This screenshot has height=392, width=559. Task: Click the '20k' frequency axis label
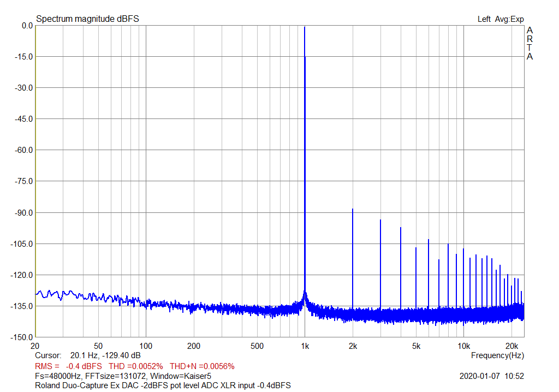click(512, 346)
